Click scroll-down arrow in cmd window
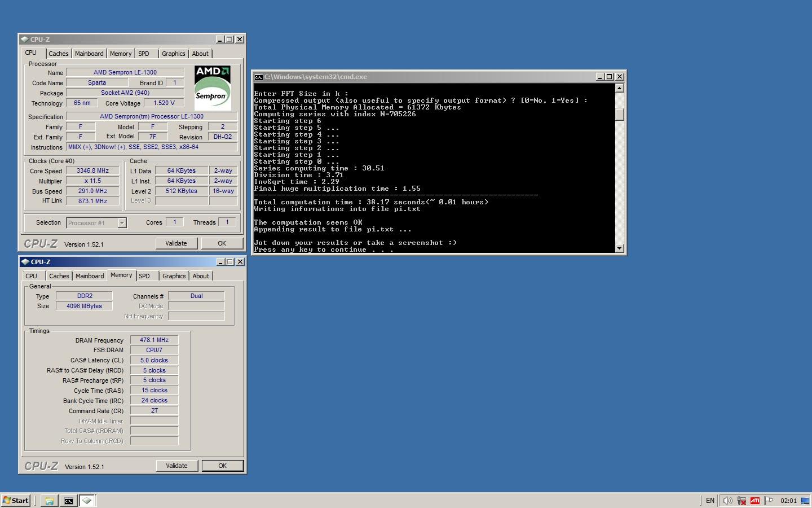This screenshot has height=508, width=812. tap(620, 248)
